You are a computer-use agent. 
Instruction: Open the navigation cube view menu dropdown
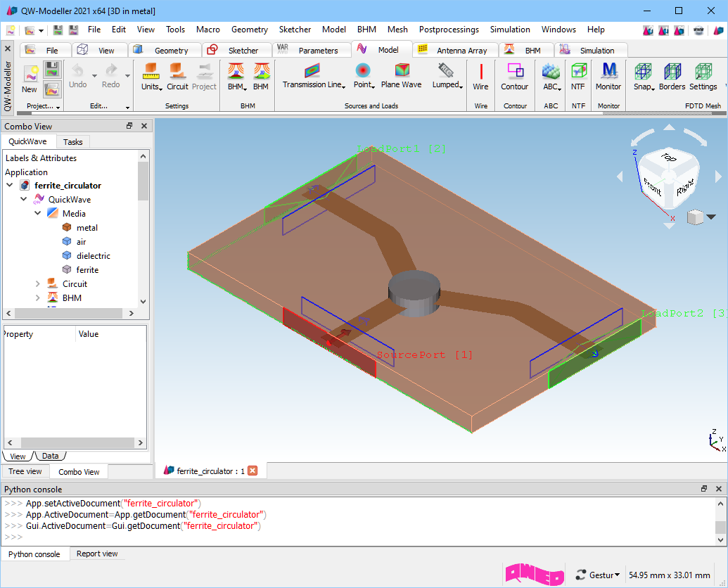(x=711, y=217)
